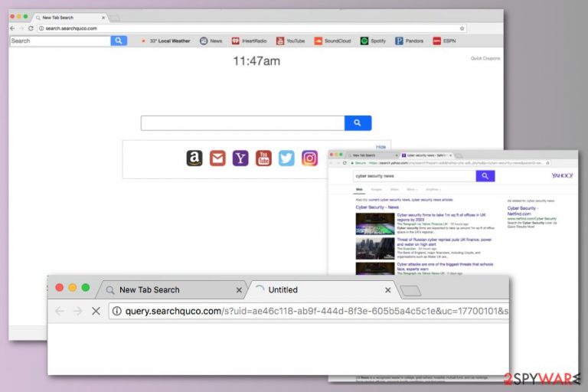Go back in the back browser window

point(12,28)
